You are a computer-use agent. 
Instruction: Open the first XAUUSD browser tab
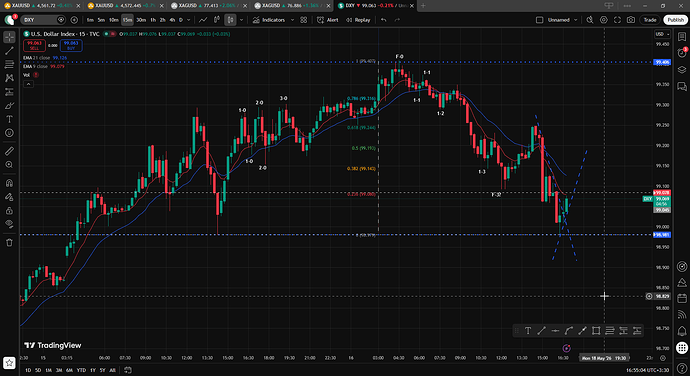(x=42, y=6)
